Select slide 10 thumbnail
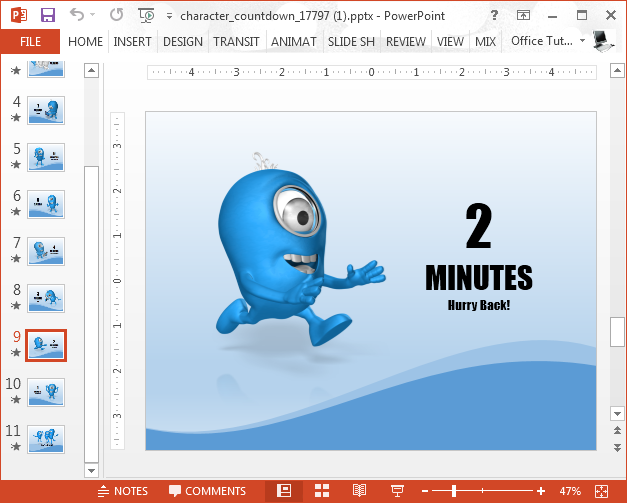 click(x=46, y=392)
